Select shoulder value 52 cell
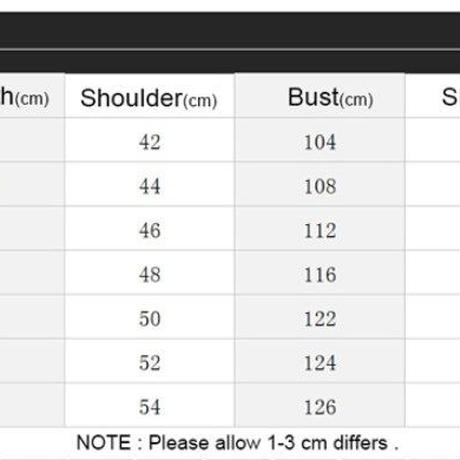Image resolution: width=460 pixels, height=460 pixels. [x=150, y=361]
